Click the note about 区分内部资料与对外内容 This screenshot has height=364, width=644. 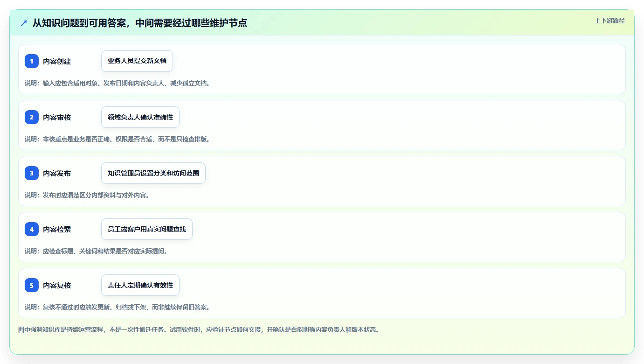click(87, 195)
